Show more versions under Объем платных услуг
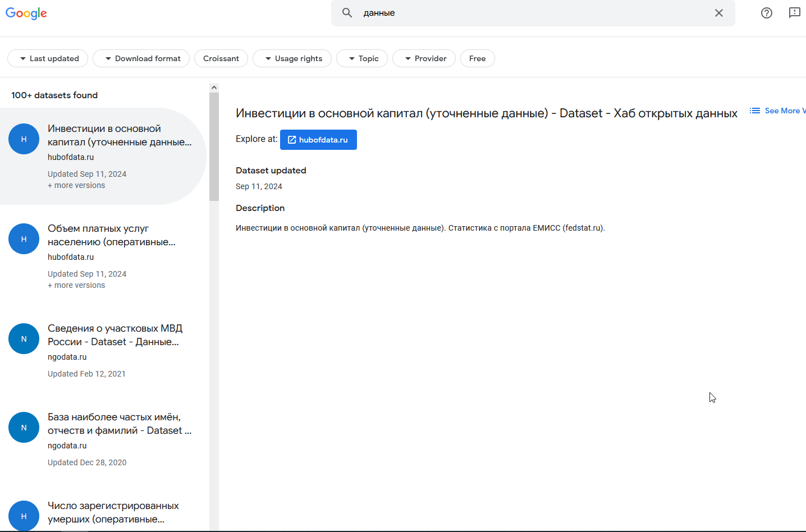 (76, 285)
